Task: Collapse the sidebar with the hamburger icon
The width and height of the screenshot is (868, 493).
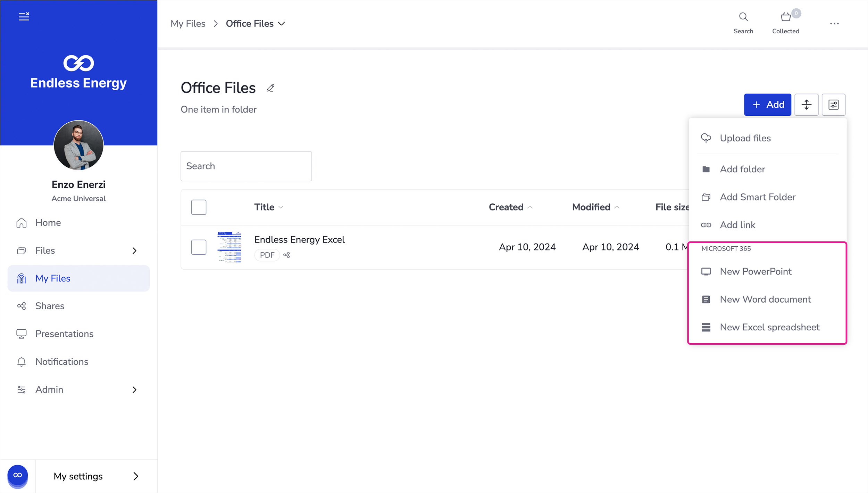Action: 24,16
